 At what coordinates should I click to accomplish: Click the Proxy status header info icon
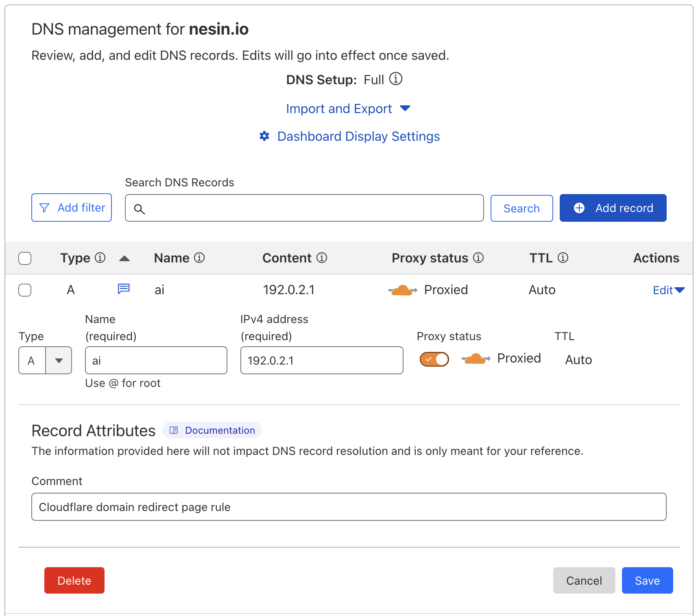[x=478, y=258]
